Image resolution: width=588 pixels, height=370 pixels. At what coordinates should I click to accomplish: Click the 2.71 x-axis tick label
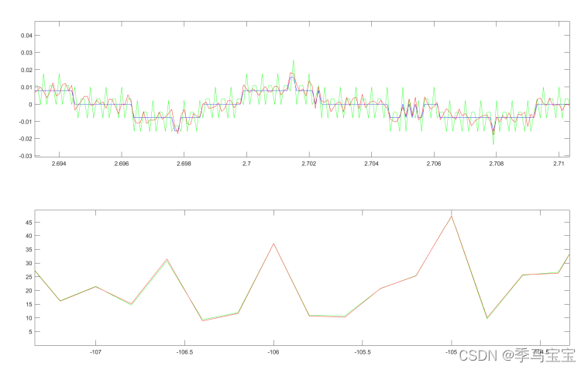(559, 164)
